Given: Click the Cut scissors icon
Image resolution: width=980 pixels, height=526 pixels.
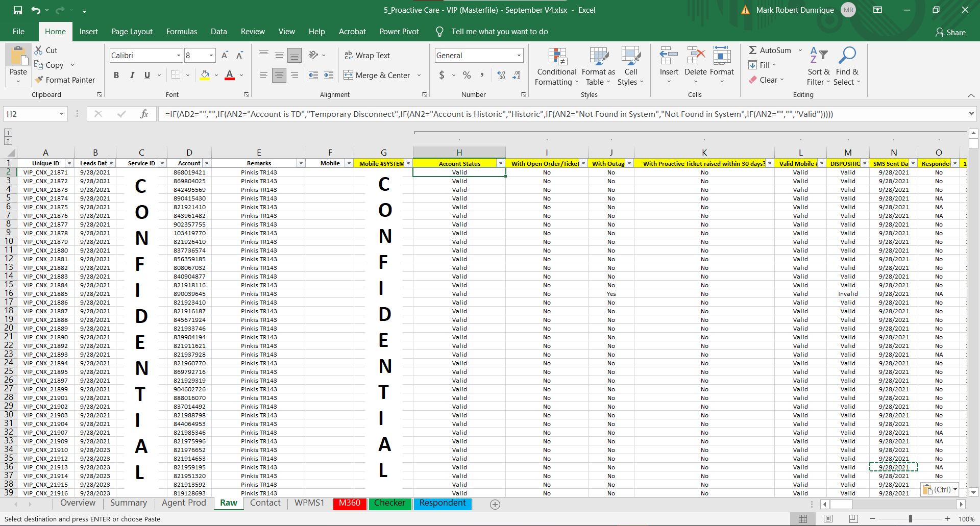Looking at the screenshot, I should pyautogui.click(x=39, y=50).
